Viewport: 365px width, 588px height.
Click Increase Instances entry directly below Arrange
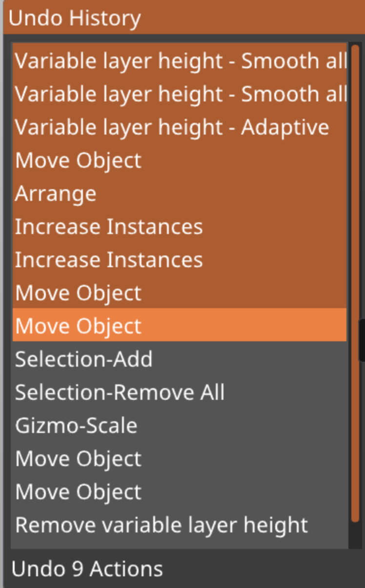[109, 227]
